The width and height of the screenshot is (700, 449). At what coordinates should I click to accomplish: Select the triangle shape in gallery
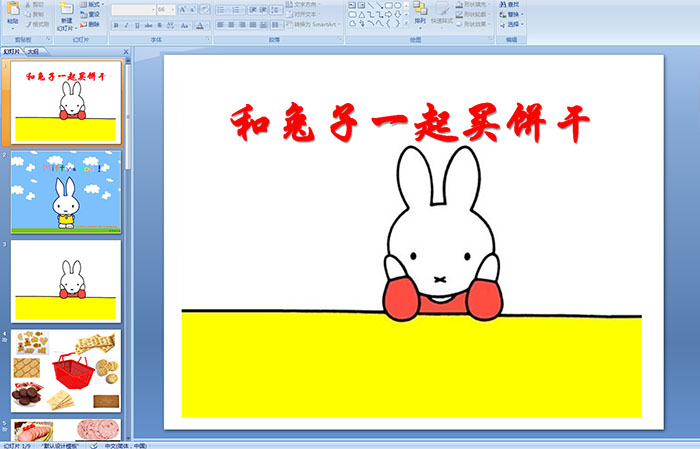coord(362,15)
